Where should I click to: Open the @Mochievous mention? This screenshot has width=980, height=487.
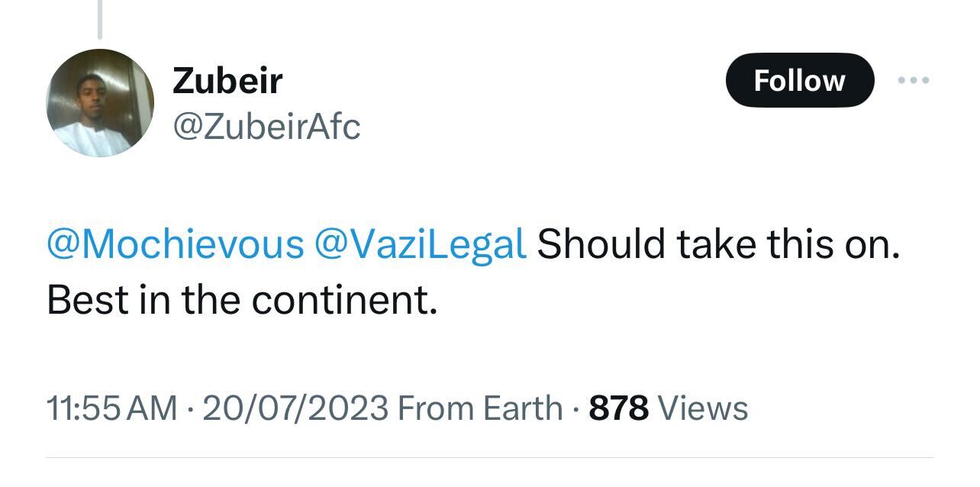(176, 244)
